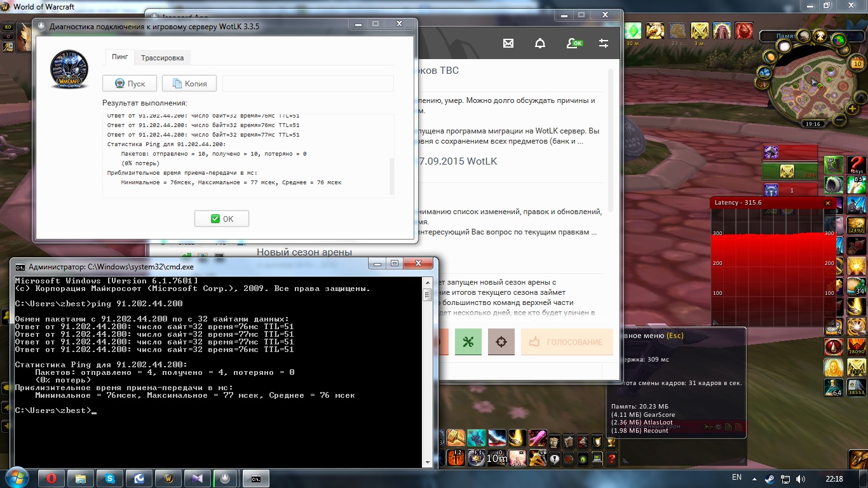Click the user account OK status icon
The height and width of the screenshot is (488, 868).
tap(574, 43)
